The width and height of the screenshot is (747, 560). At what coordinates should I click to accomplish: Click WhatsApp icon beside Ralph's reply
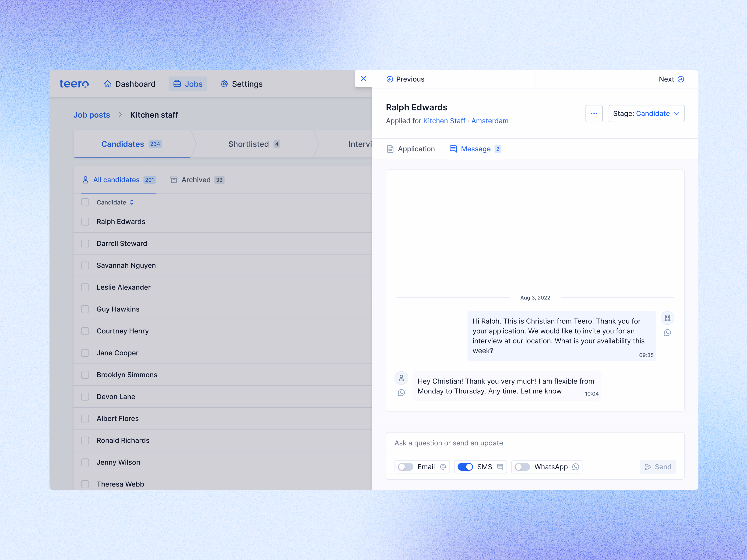point(401,393)
